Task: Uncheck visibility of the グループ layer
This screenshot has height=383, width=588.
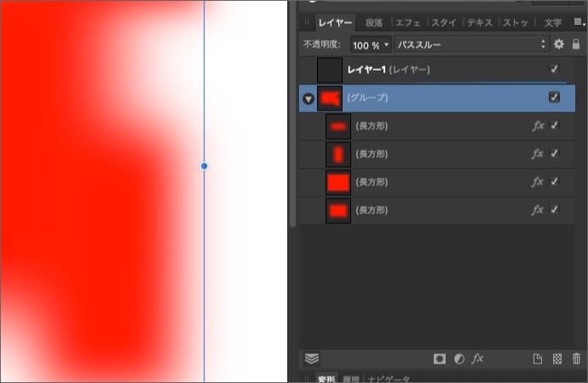Action: [555, 98]
